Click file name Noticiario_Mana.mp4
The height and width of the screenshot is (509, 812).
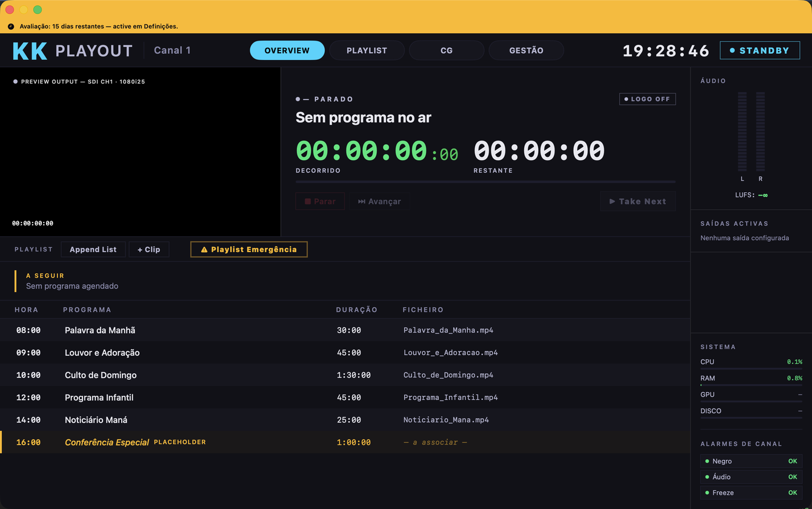(446, 420)
